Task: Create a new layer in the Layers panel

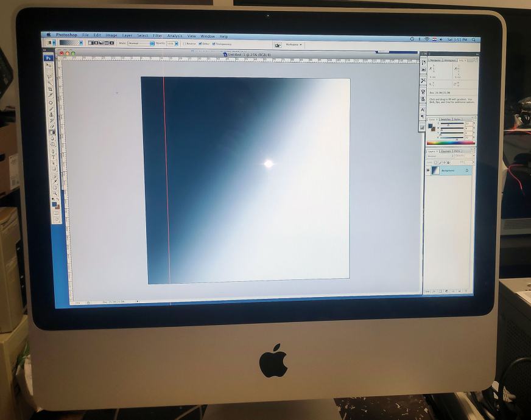Action: point(459,291)
